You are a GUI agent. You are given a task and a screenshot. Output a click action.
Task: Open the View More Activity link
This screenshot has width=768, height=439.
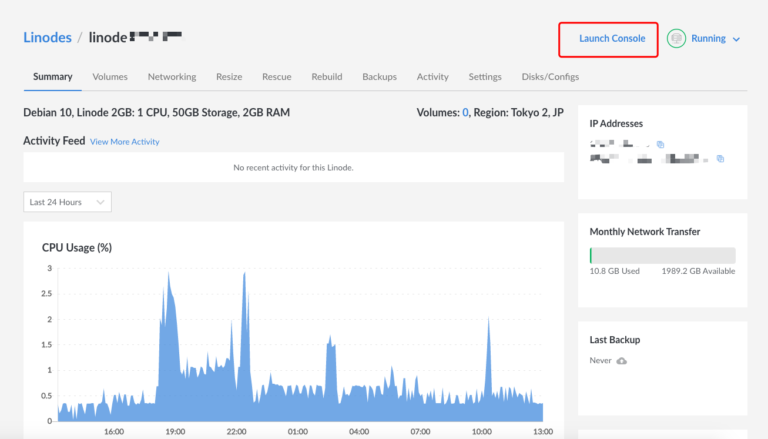click(x=124, y=142)
